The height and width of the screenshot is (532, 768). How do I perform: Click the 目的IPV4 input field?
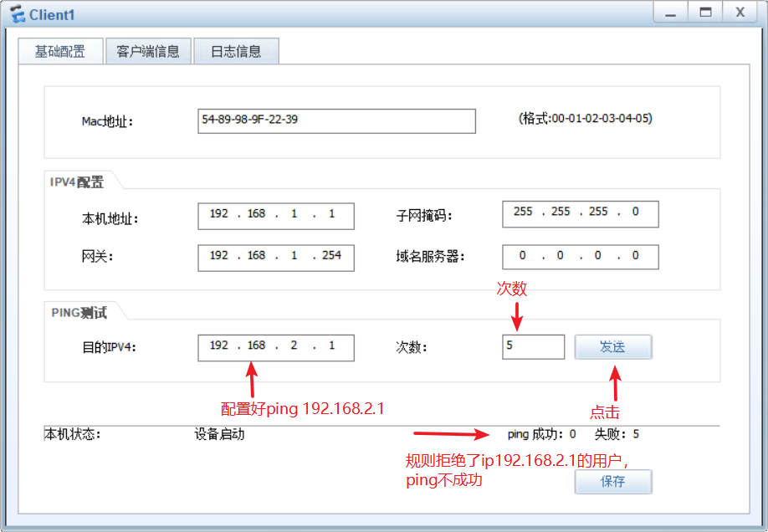(276, 348)
